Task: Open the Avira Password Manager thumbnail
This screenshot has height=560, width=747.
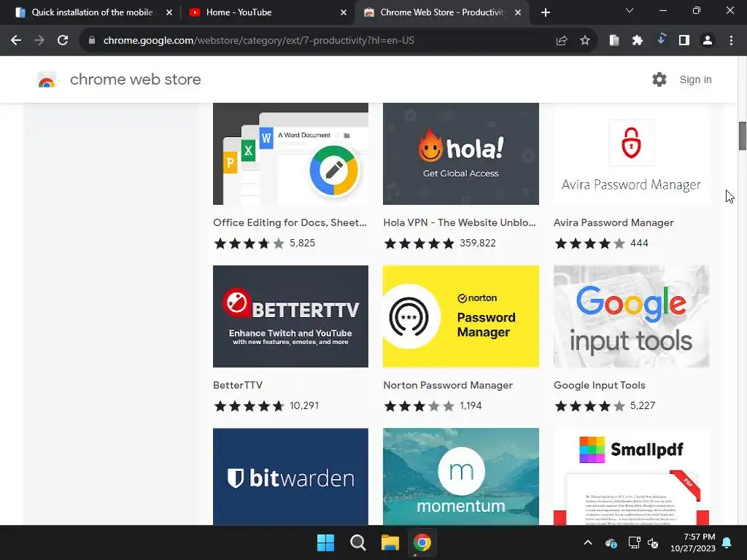Action: [x=631, y=154]
